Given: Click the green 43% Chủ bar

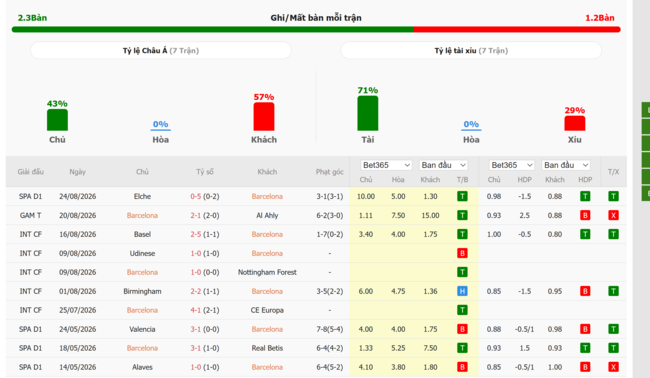Looking at the screenshot, I should (57, 120).
